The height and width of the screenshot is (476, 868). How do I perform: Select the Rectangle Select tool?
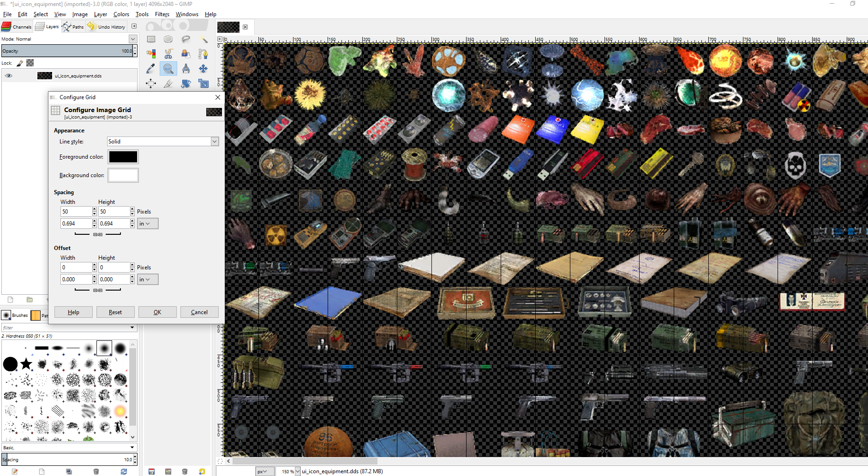coord(151,39)
